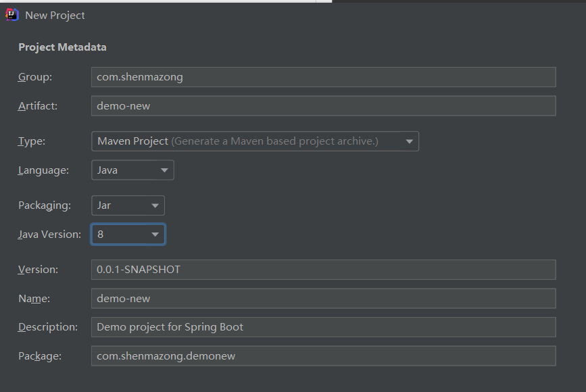
Task: Click the Language label
Action: (43, 170)
